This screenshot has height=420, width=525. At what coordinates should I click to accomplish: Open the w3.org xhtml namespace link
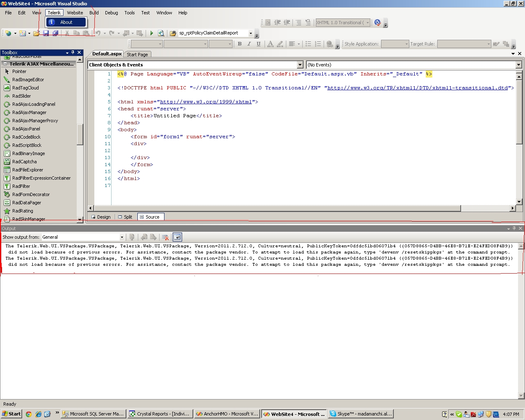click(x=205, y=102)
